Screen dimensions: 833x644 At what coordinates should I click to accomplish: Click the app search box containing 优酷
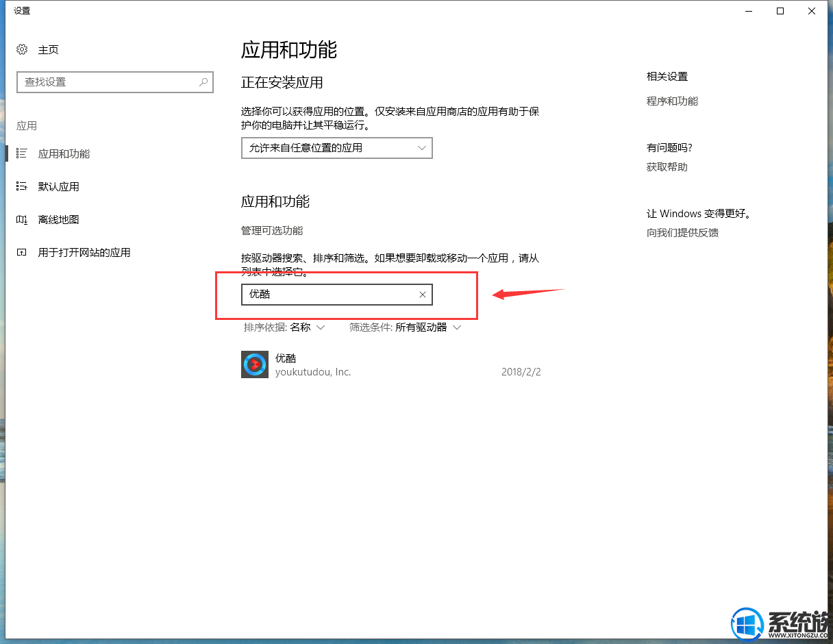coord(337,295)
